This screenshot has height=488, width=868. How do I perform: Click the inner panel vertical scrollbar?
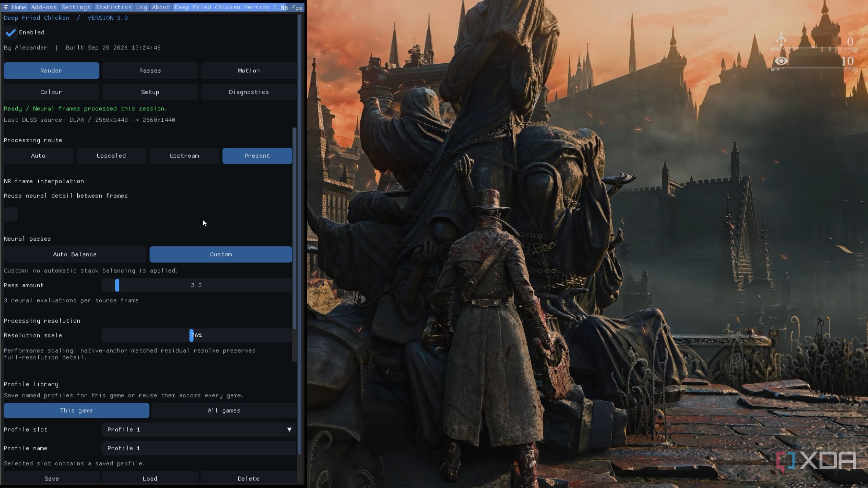(x=295, y=228)
